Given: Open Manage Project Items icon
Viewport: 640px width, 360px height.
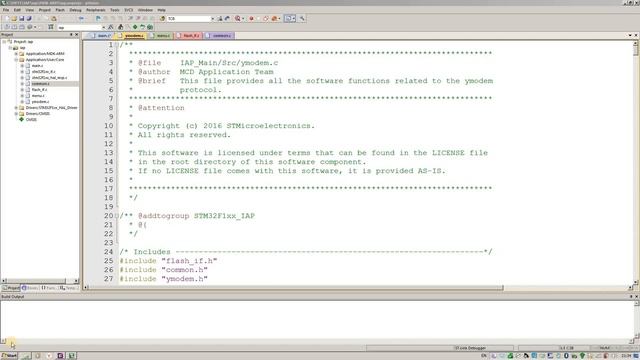Looking at the screenshot, I should tap(120, 27).
